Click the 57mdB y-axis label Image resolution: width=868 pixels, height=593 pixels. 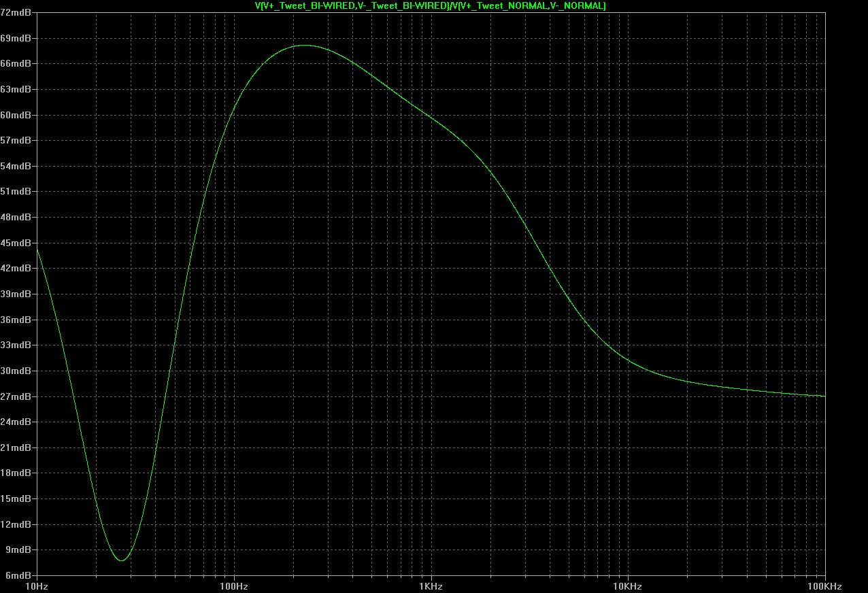[16, 140]
